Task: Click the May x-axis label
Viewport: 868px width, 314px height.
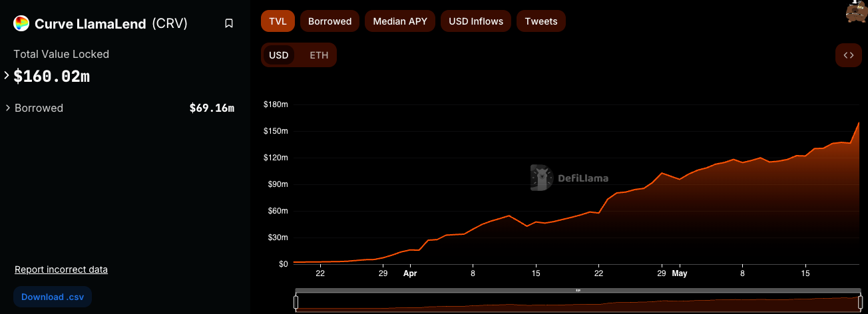Action: coord(680,273)
